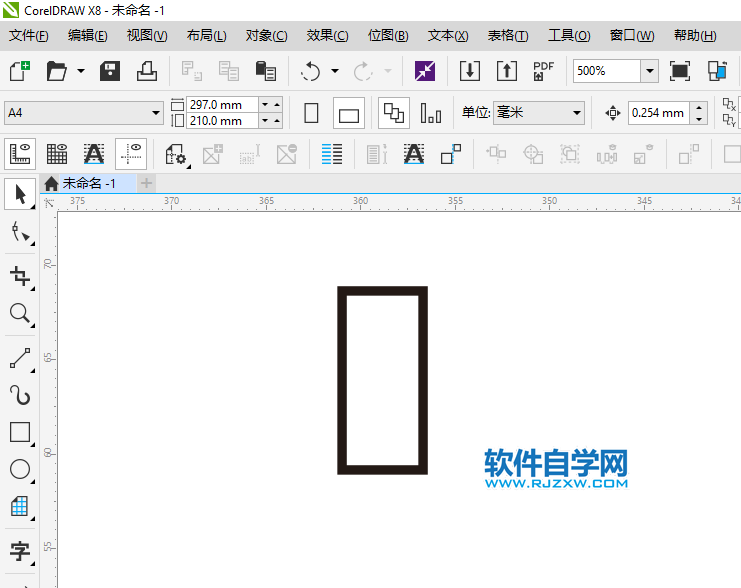The width and height of the screenshot is (741, 588).
Task: Select the Text 字 tool
Action: 20,551
